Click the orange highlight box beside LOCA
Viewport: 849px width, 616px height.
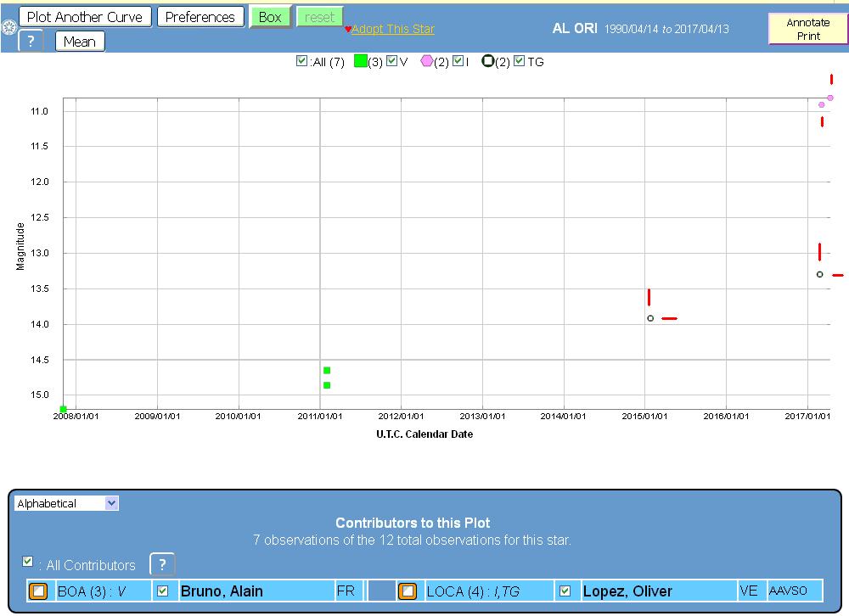408,591
